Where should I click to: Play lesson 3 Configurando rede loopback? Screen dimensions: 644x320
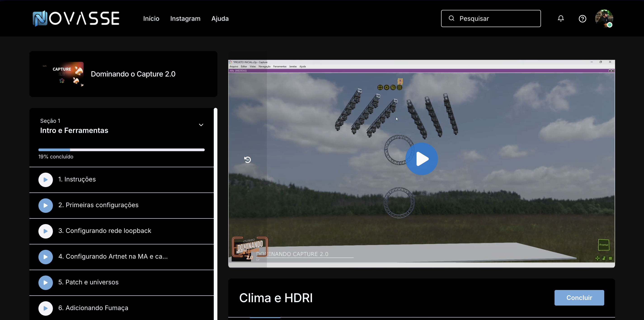pyautogui.click(x=45, y=231)
